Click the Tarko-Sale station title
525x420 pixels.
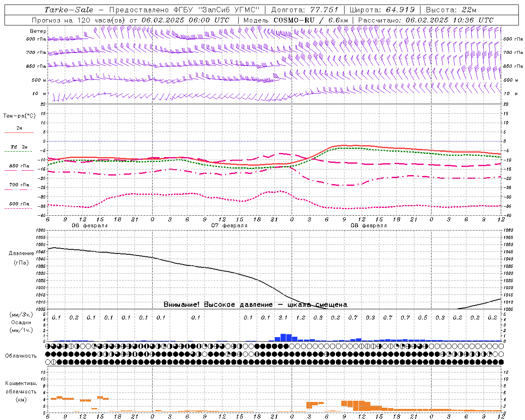point(69,10)
